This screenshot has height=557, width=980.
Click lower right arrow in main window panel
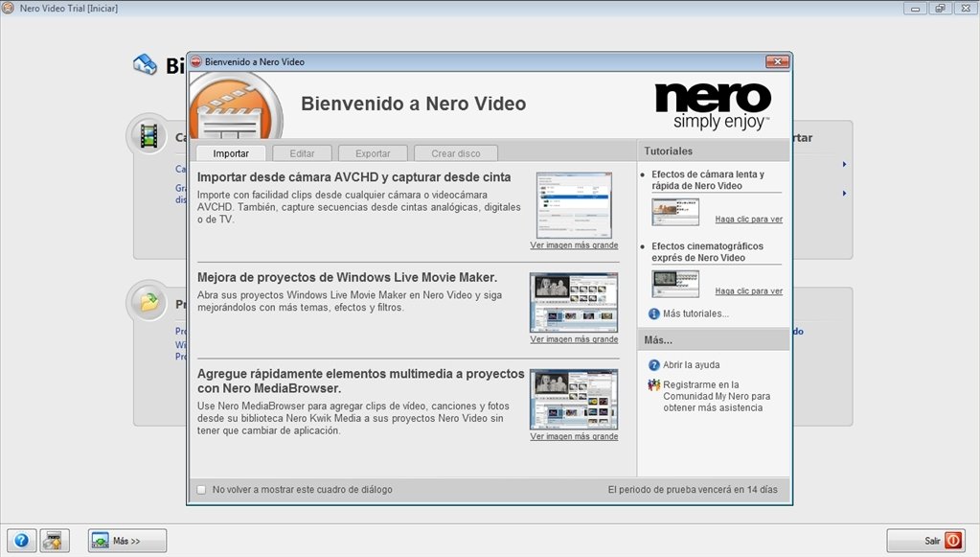click(x=844, y=193)
